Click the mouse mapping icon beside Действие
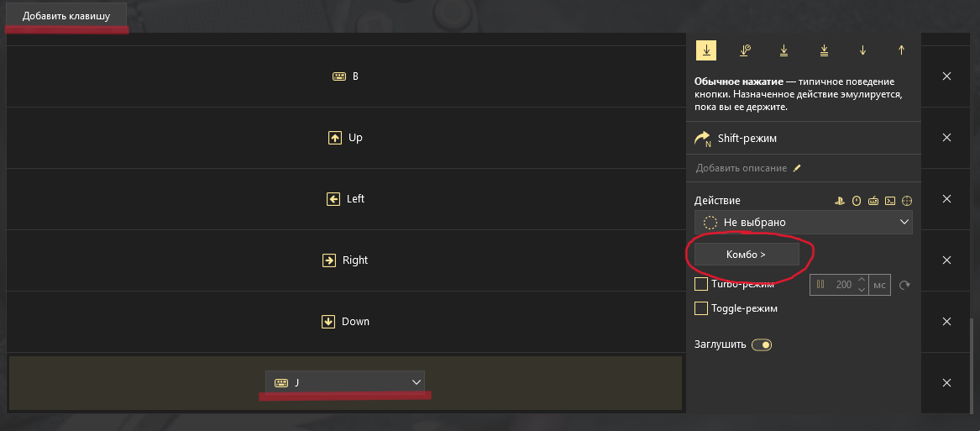Image resolution: width=980 pixels, height=431 pixels. pyautogui.click(x=857, y=201)
